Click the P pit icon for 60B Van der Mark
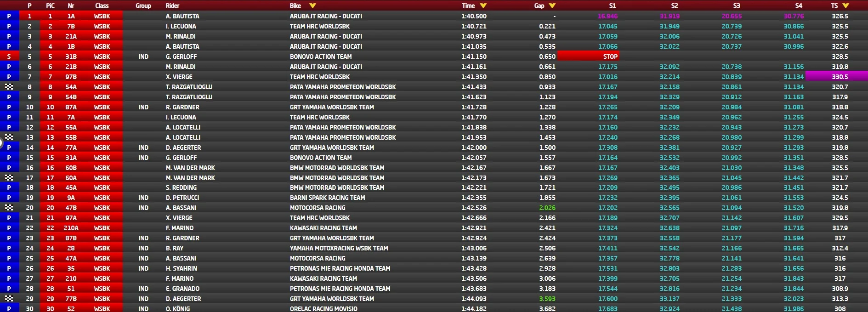This screenshot has height=312, width=868. tap(9, 168)
